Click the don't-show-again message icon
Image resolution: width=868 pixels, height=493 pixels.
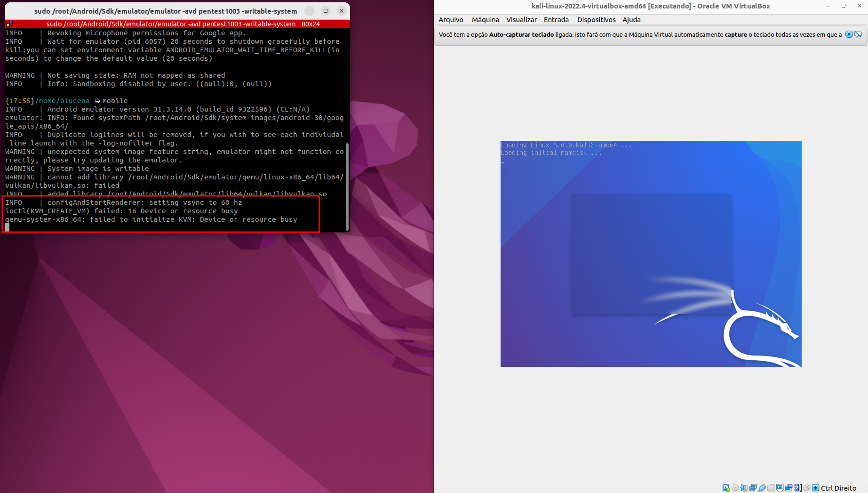[x=858, y=34]
